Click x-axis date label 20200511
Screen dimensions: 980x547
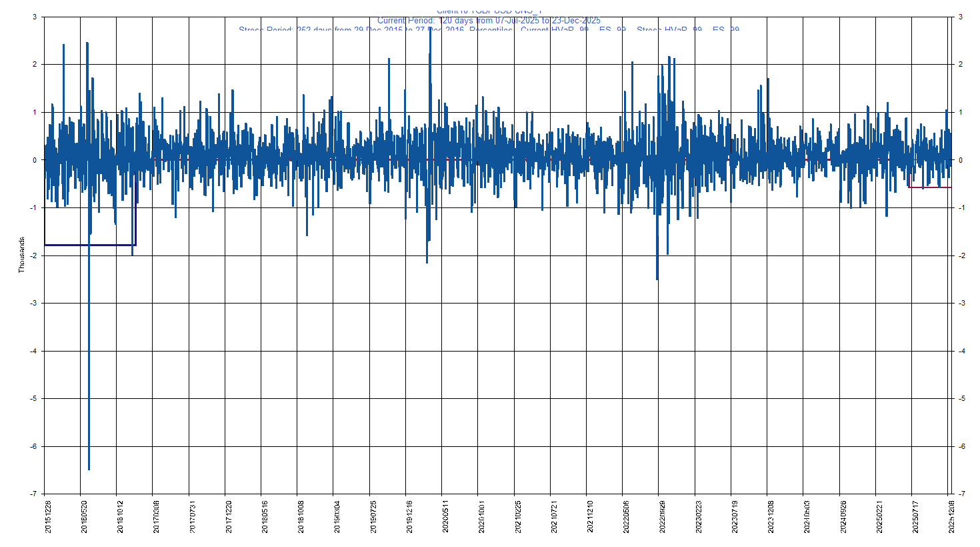tap(445, 516)
